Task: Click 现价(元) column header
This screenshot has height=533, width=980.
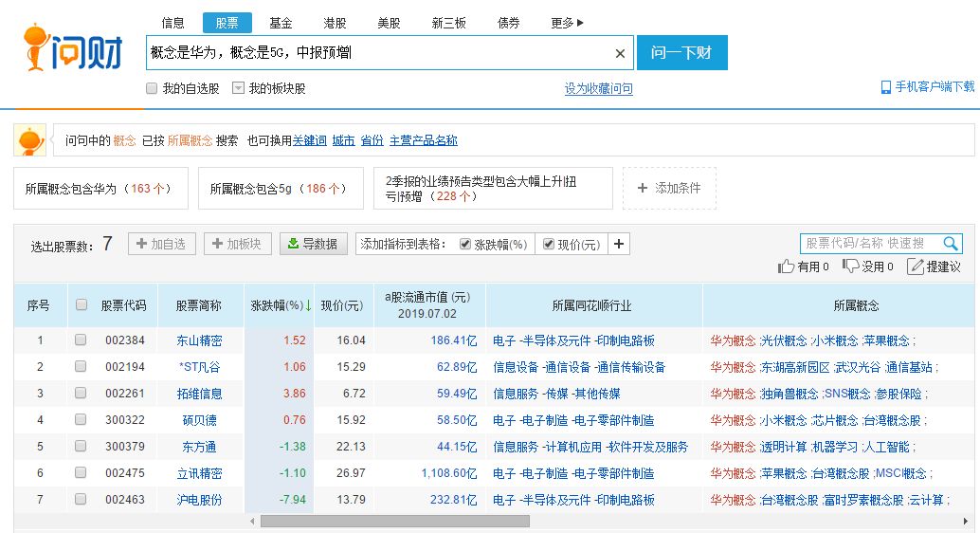Action: click(342, 305)
